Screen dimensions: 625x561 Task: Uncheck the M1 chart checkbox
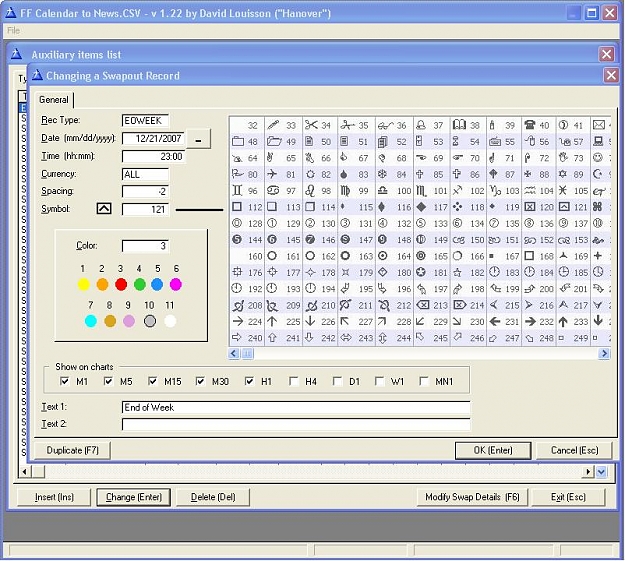tap(64, 381)
